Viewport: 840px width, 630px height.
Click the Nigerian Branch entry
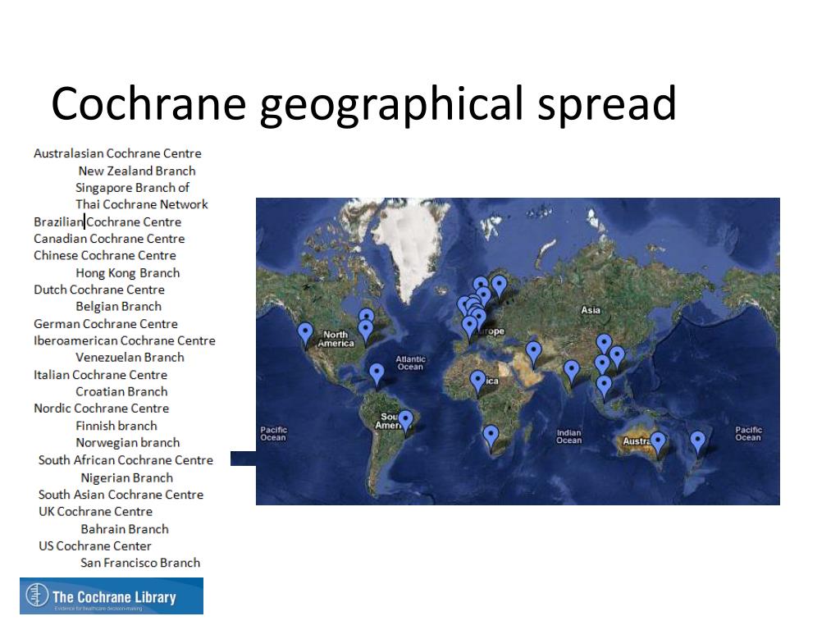tap(127, 477)
